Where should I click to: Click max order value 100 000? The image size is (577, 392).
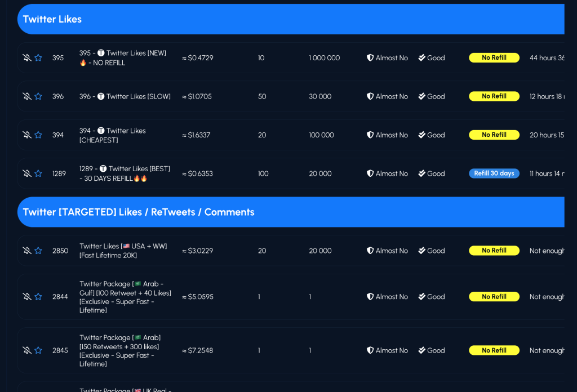tap(321, 135)
